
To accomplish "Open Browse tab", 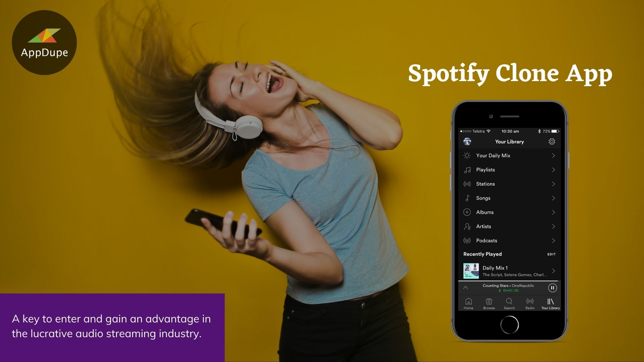I will [489, 304].
